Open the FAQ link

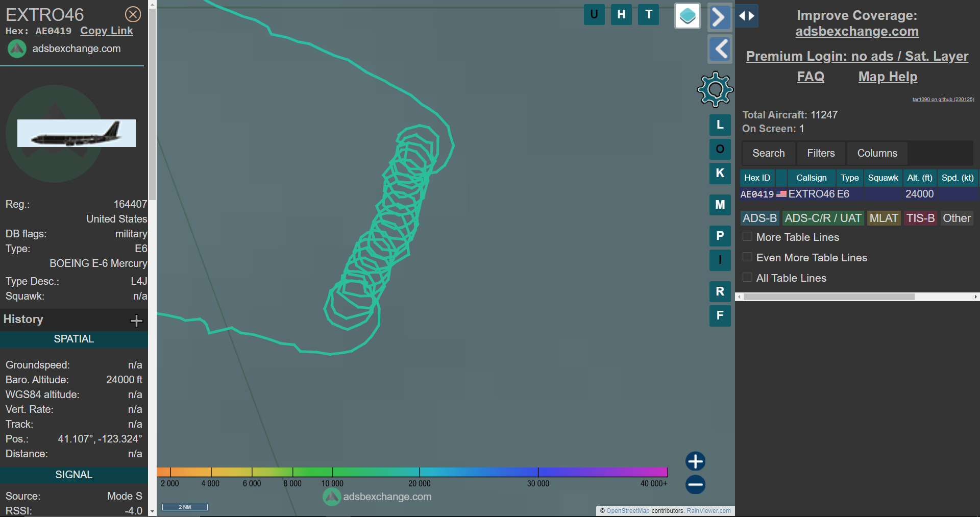coord(811,77)
